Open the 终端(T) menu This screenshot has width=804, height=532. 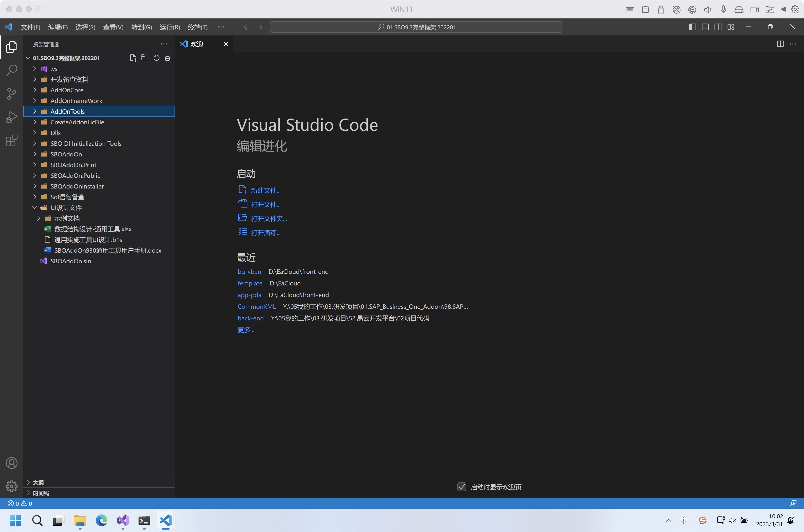pos(198,27)
